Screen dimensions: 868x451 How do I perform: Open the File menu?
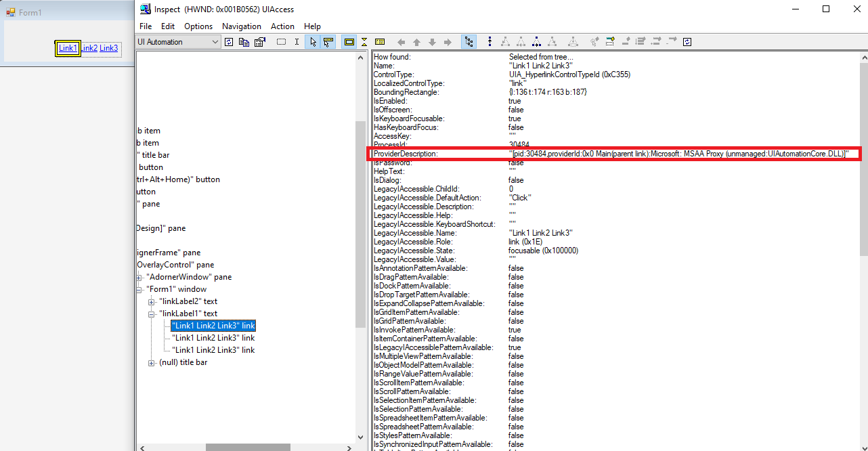146,26
